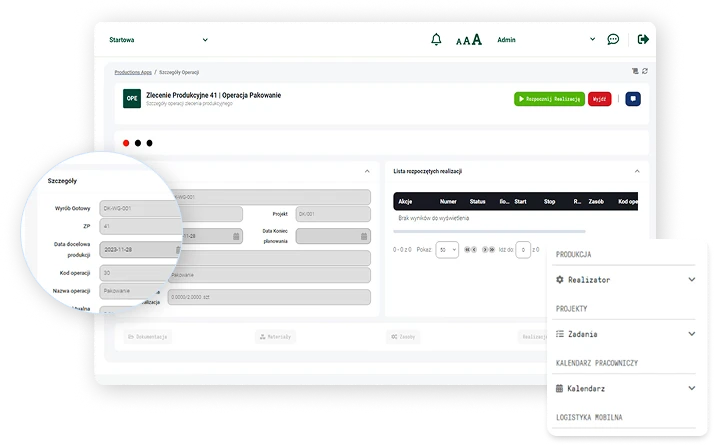Image resolution: width=714 pixels, height=445 pixels.
Task: Click the font size AAA icon
Action: [469, 40]
